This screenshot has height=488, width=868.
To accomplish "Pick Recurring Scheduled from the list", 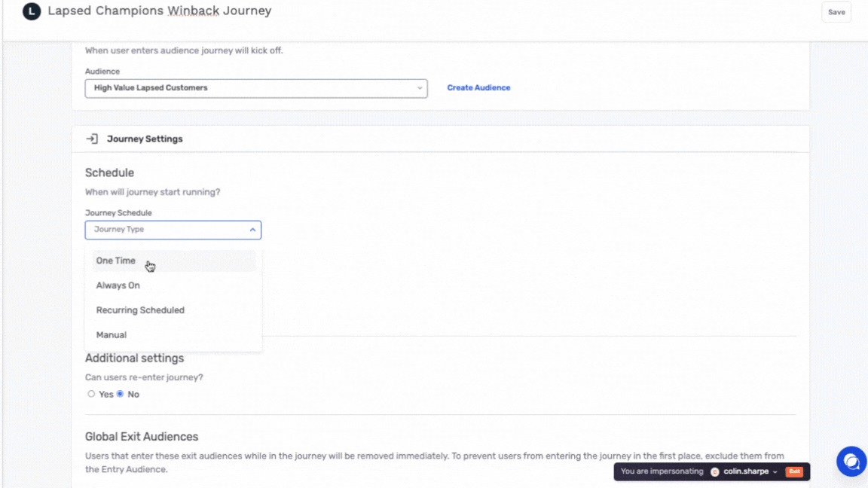I will 140,310.
